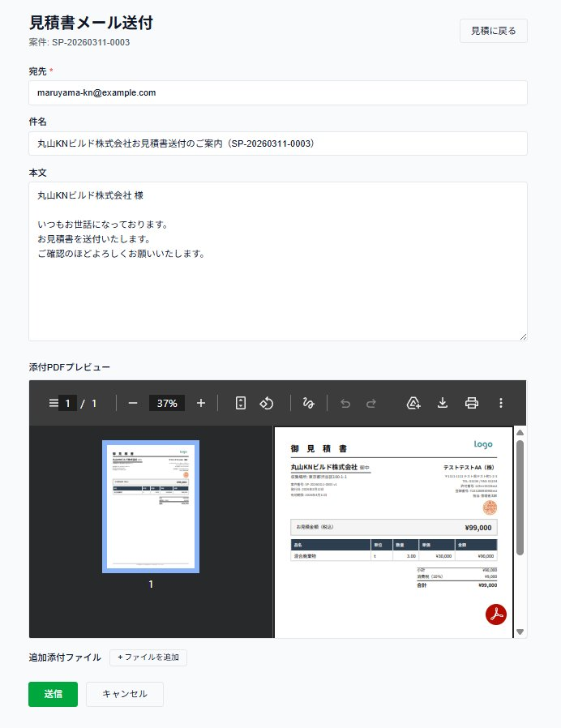Click into the 本文 body textarea
The width and height of the screenshot is (561, 728).
(278, 261)
